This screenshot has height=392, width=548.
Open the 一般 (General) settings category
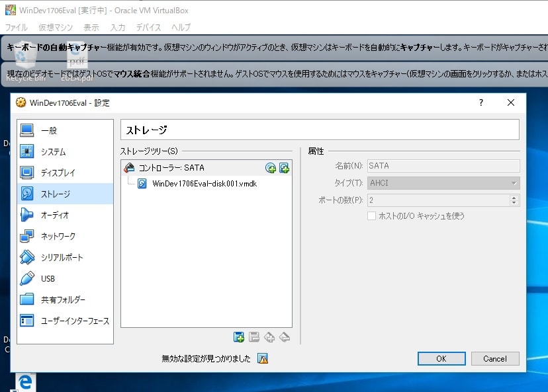65,130
